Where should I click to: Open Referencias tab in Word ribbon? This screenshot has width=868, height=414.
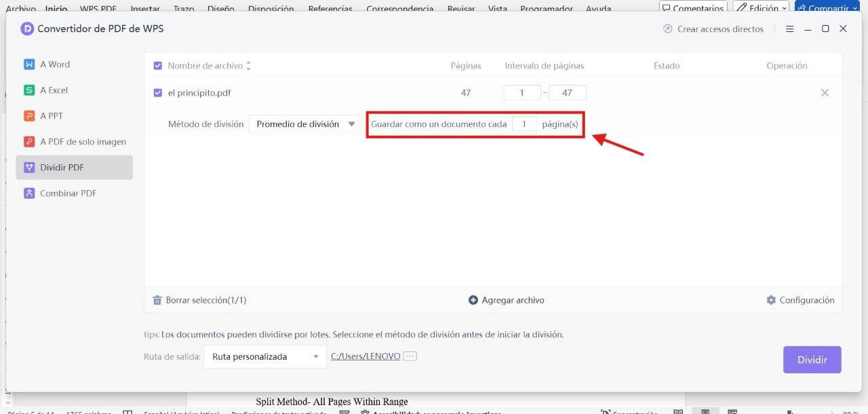coord(330,9)
